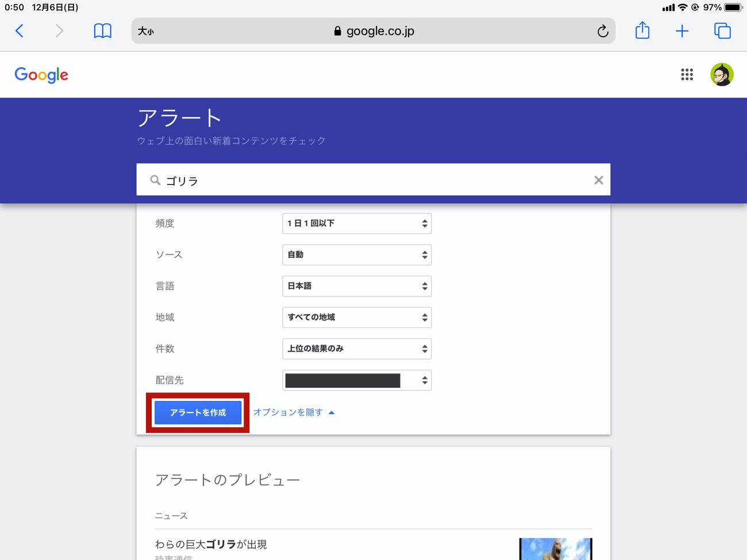Open the Google apps grid
Image resolution: width=747 pixels, height=560 pixels.
pyautogui.click(x=687, y=75)
